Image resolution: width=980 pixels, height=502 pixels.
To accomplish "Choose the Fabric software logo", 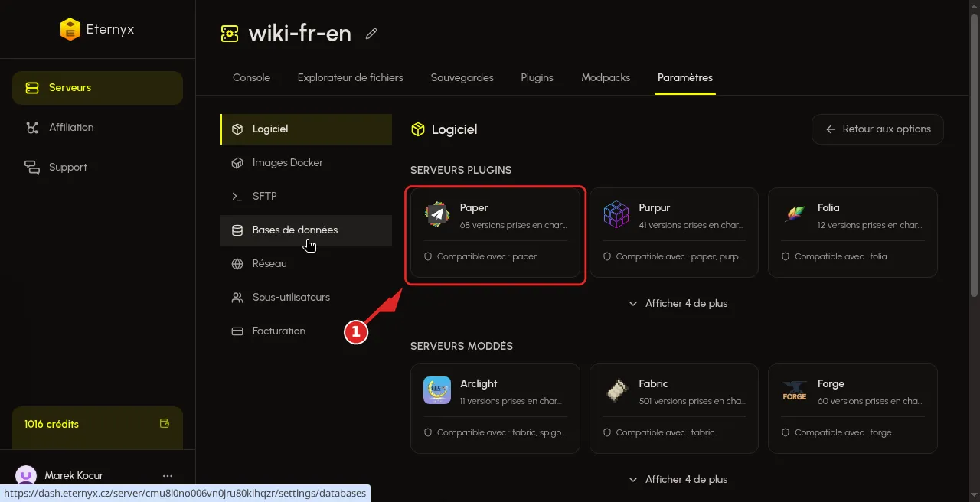I will pos(616,390).
